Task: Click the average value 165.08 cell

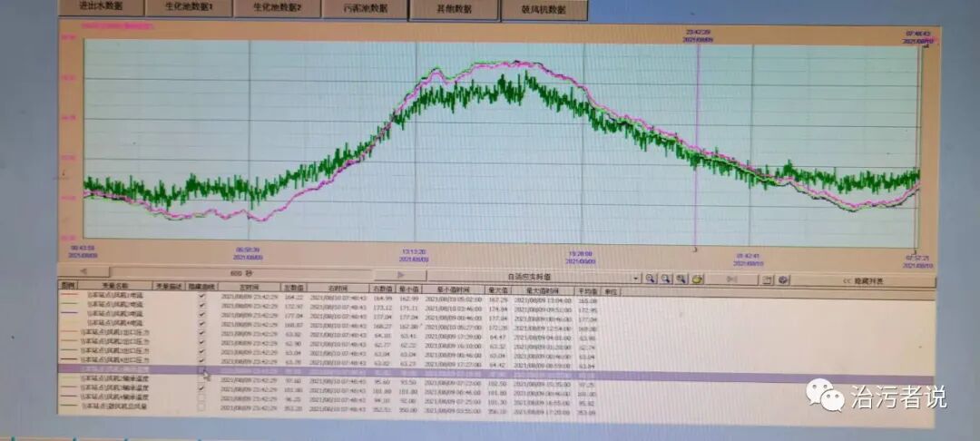Action: tap(588, 300)
